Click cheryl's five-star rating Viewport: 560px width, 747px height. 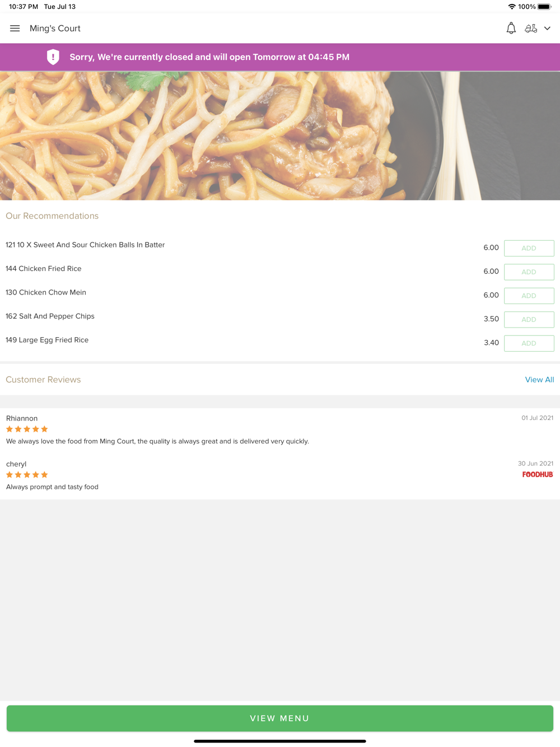pos(27,475)
